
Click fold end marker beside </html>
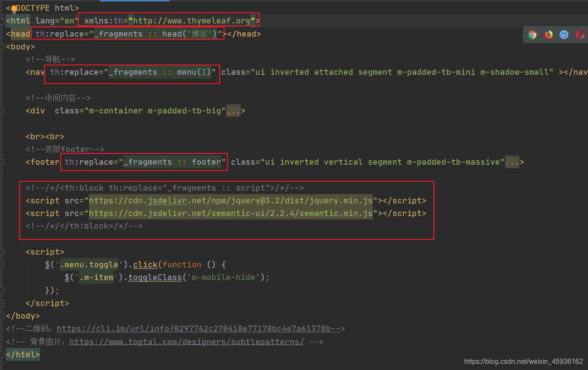tap(2, 354)
